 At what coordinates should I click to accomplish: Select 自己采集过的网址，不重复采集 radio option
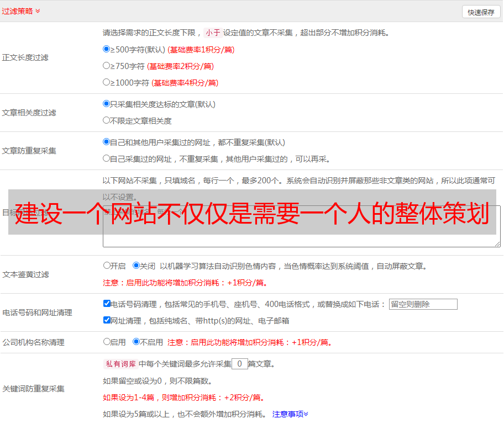pyautogui.click(x=106, y=158)
